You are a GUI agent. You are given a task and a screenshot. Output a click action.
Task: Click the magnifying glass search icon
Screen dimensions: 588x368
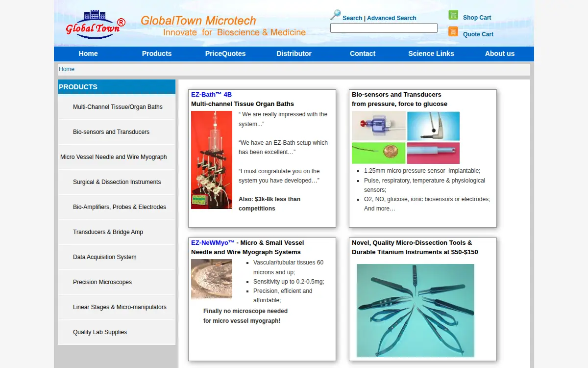335,15
